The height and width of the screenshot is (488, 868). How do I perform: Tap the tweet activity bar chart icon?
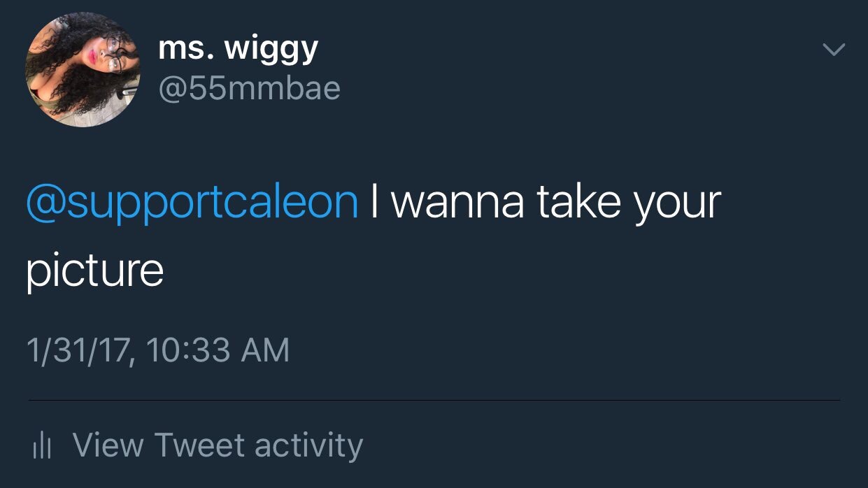pos(42,445)
